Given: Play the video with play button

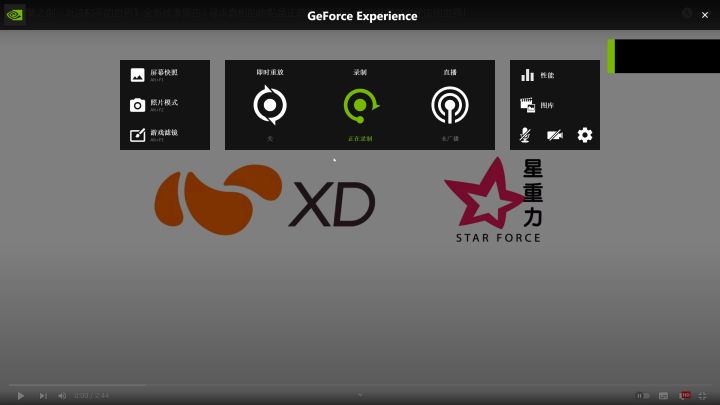Looking at the screenshot, I should coord(20,396).
